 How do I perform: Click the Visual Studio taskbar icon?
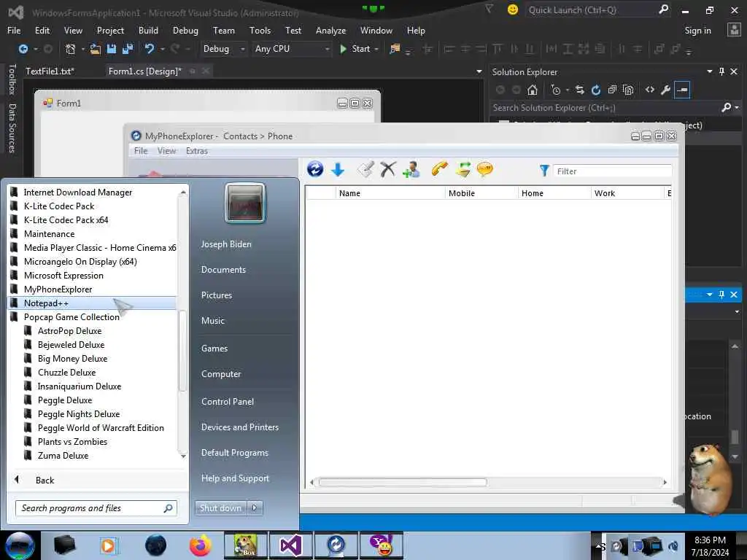290,545
